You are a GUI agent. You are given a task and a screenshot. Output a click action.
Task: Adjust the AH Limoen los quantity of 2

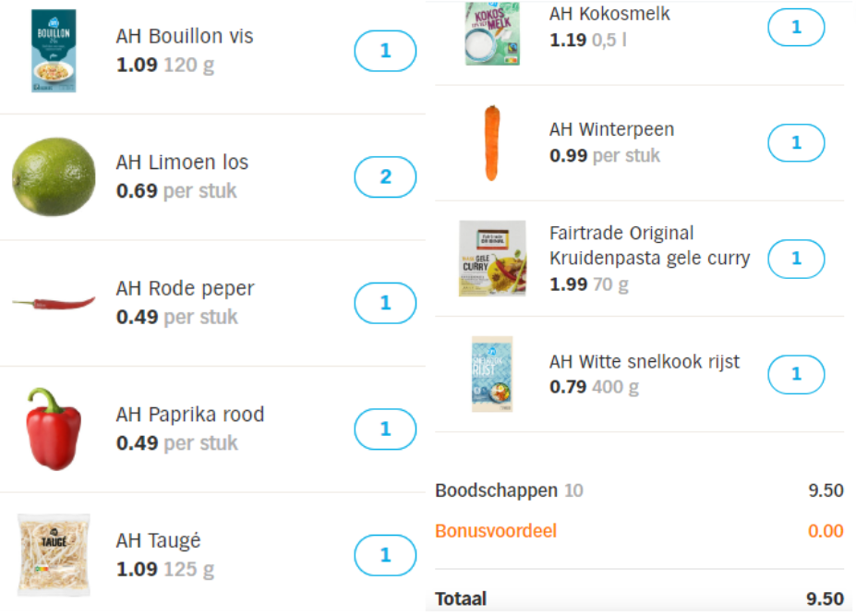tap(385, 177)
